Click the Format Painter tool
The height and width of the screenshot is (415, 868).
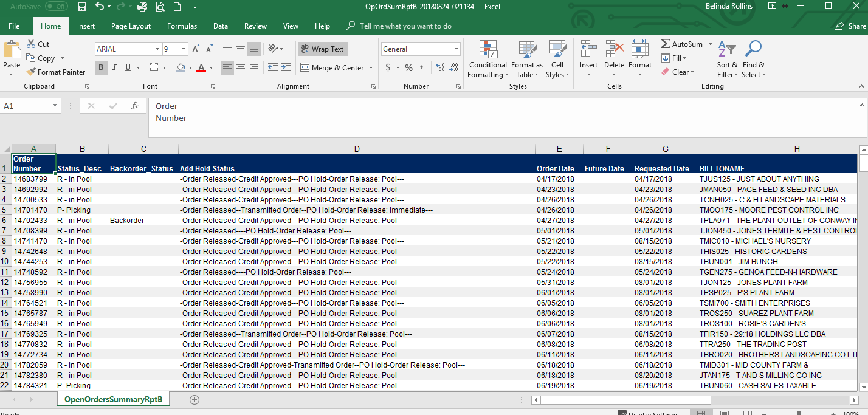[56, 72]
